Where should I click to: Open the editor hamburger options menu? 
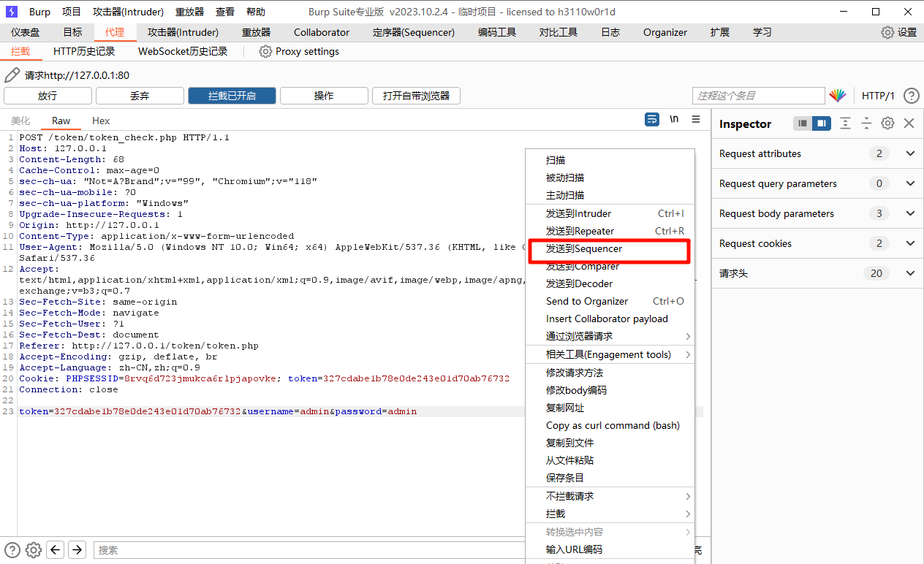click(x=696, y=120)
